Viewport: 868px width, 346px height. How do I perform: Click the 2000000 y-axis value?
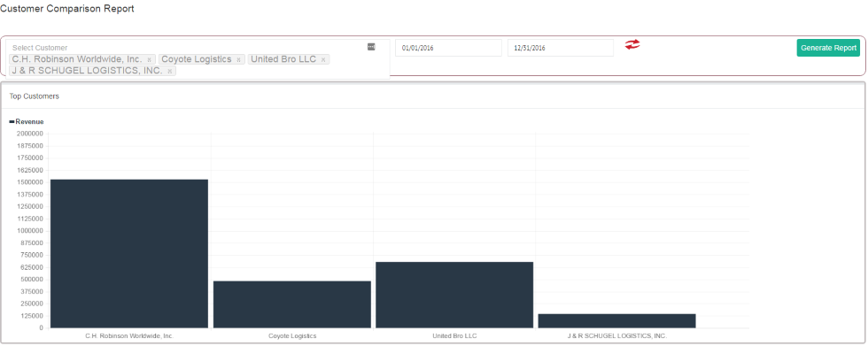pos(30,134)
